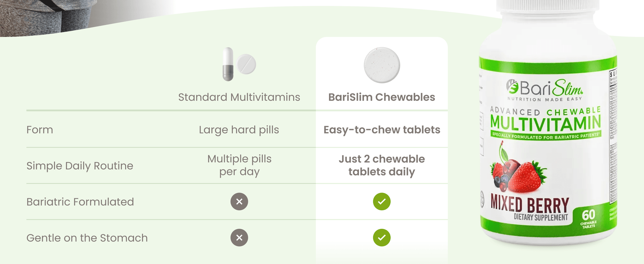Image resolution: width=644 pixels, height=264 pixels.
Task: Click gray X icon for Gentle on Stomach
Action: pyautogui.click(x=239, y=237)
